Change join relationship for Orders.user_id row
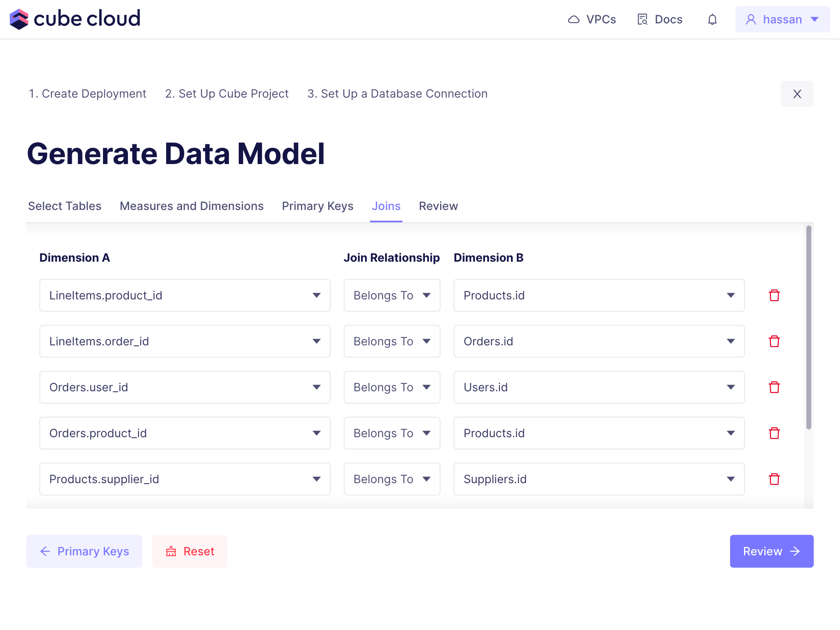This screenshot has width=840, height=630. (392, 387)
